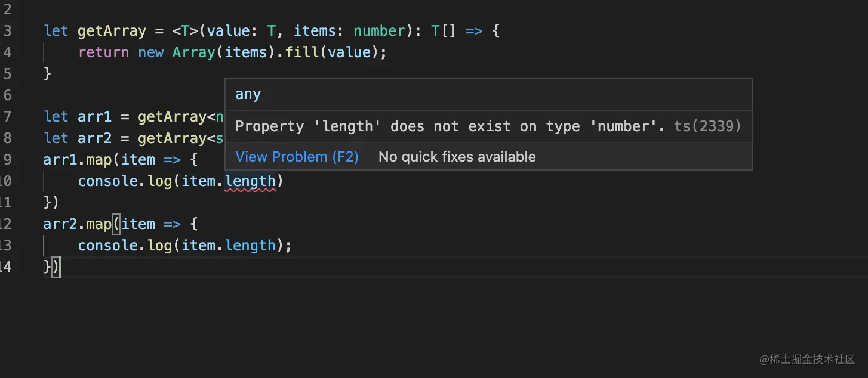This screenshot has height=378, width=868.
Task: Place cursor on getArray in line 3
Action: point(112,31)
